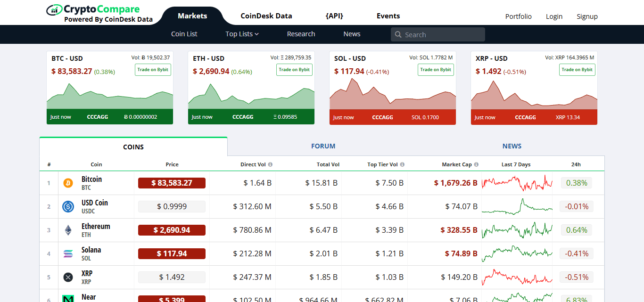
Task: Click Trade on Bybit for ETH - USD
Action: point(294,70)
